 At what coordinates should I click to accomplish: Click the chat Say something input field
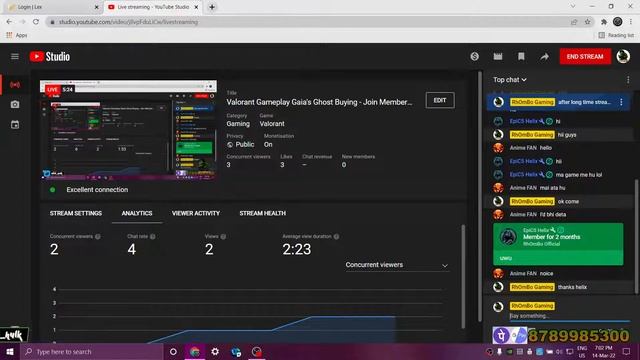point(569,316)
